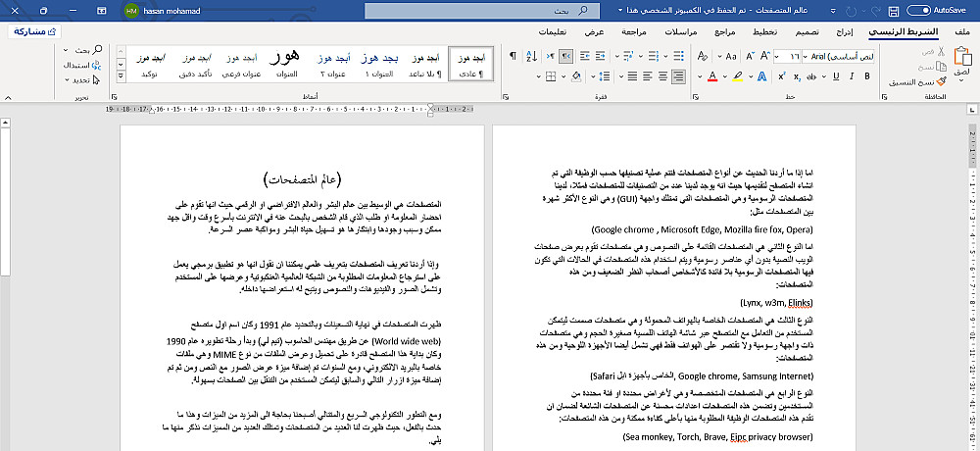
Task: Apply the Normal (عادي) style
Action: (x=471, y=65)
